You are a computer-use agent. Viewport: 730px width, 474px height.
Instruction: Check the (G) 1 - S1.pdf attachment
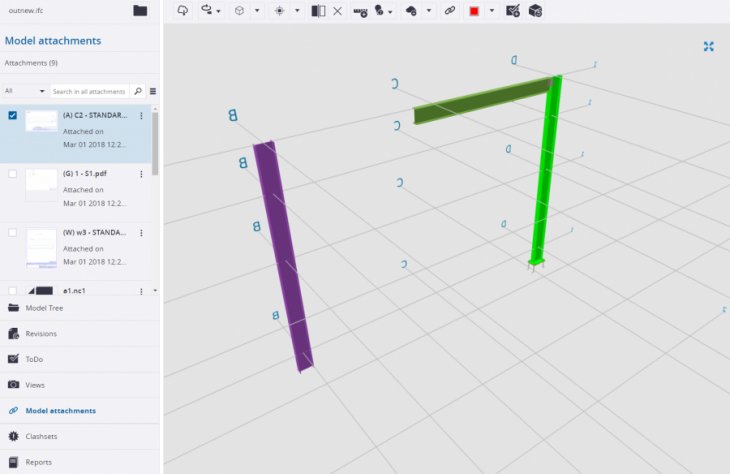[x=12, y=174]
